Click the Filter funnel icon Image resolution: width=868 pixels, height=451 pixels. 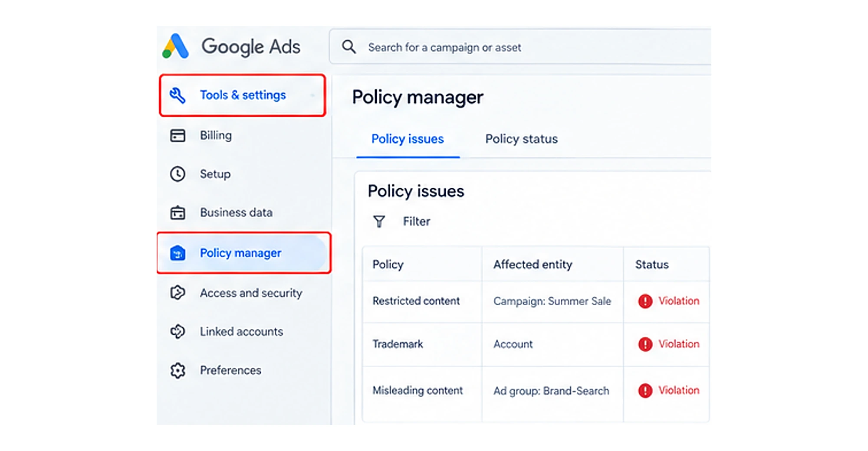point(379,222)
